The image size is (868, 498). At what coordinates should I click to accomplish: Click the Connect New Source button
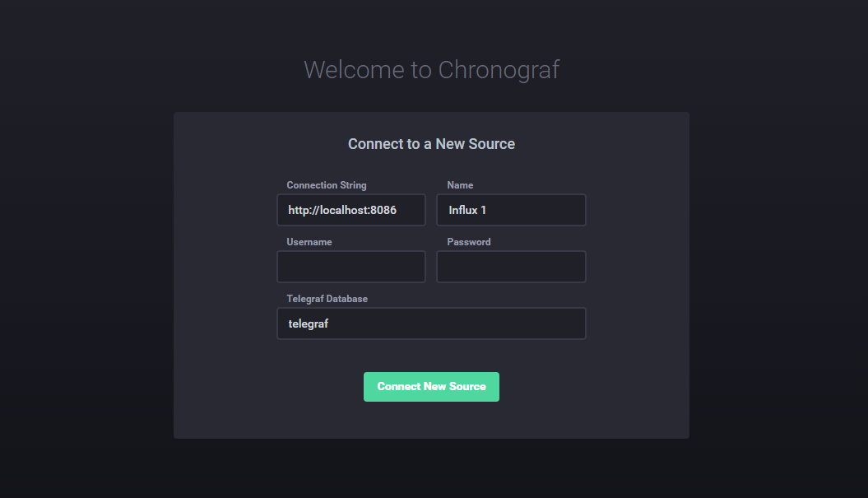click(431, 387)
